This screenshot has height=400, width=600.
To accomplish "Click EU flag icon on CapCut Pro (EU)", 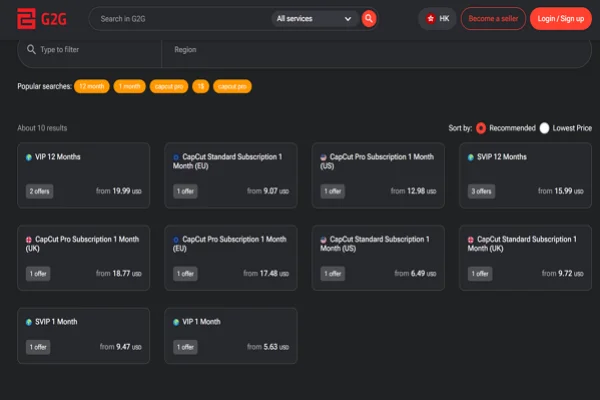I will [176, 240].
